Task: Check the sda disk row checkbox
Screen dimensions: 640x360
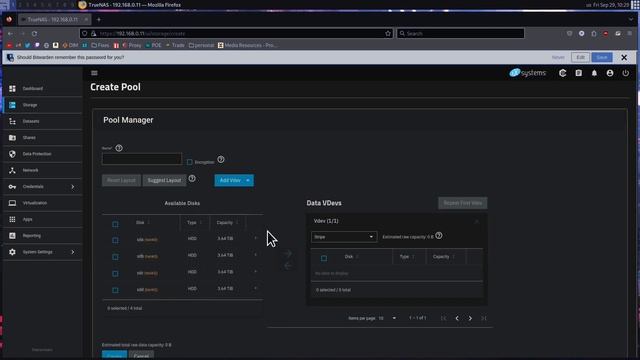Action: pyautogui.click(x=115, y=240)
